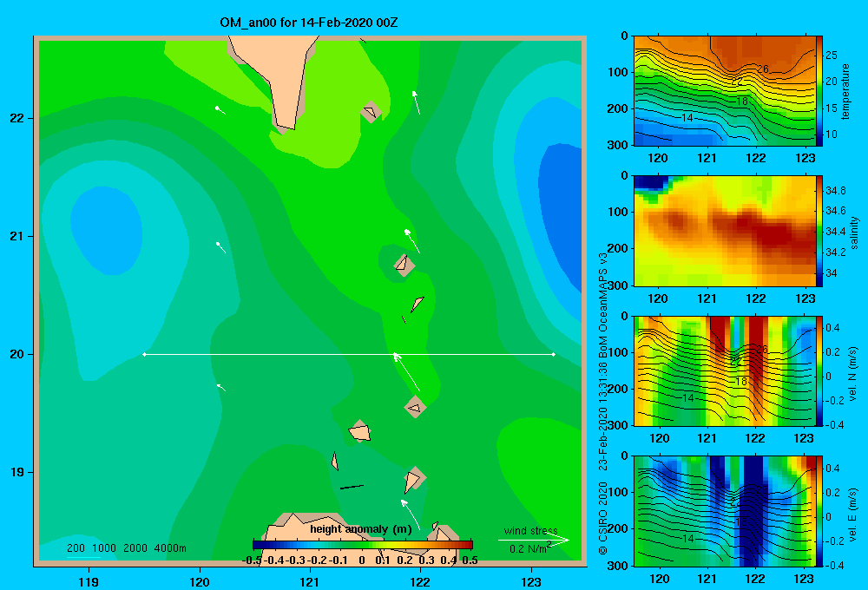Open the temperature depth section panel

725,91
